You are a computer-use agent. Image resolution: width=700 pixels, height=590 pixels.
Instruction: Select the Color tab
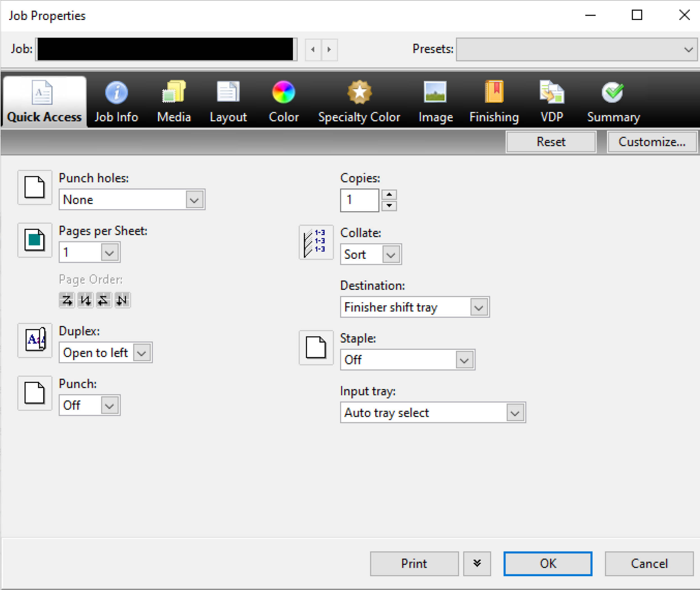[x=283, y=102]
